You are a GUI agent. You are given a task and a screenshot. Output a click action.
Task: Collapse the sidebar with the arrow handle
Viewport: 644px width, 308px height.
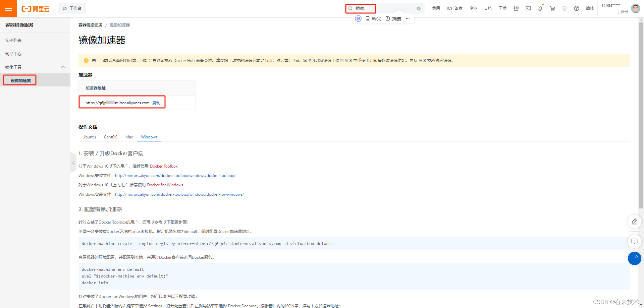(x=73, y=163)
